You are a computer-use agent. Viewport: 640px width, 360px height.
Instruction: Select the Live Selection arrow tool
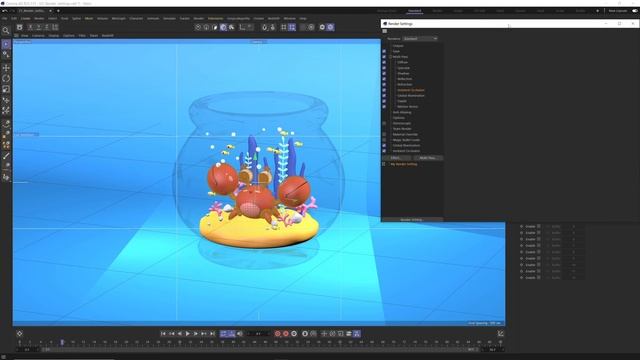point(6,44)
